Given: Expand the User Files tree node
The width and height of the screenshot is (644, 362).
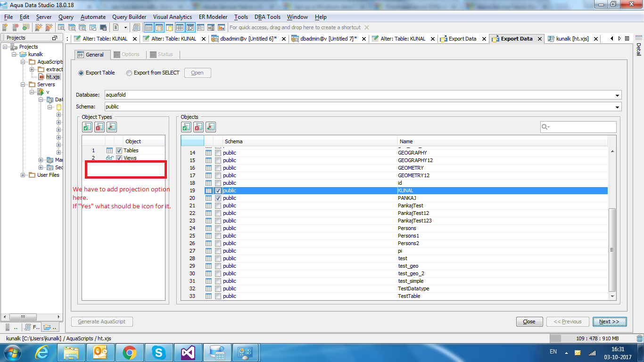Looking at the screenshot, I should tap(23, 175).
